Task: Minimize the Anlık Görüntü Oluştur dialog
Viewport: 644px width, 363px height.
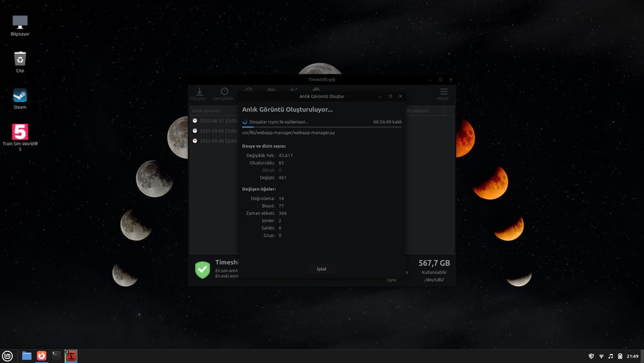Action: click(x=381, y=96)
